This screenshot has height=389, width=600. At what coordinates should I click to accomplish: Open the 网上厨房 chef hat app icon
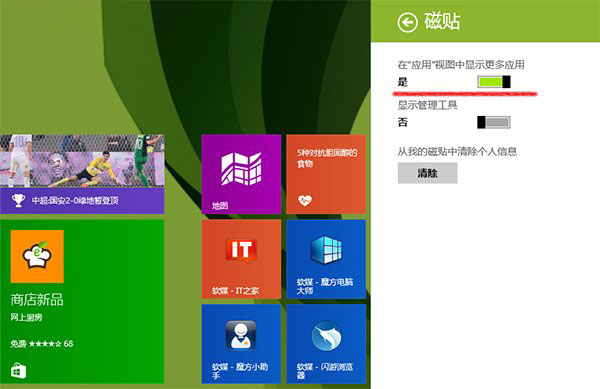pos(37,256)
